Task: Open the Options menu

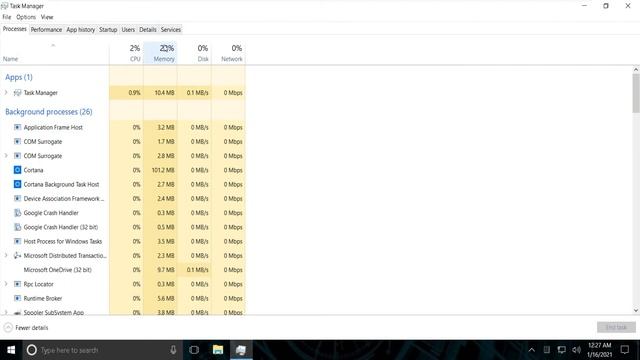Action: 26,17
